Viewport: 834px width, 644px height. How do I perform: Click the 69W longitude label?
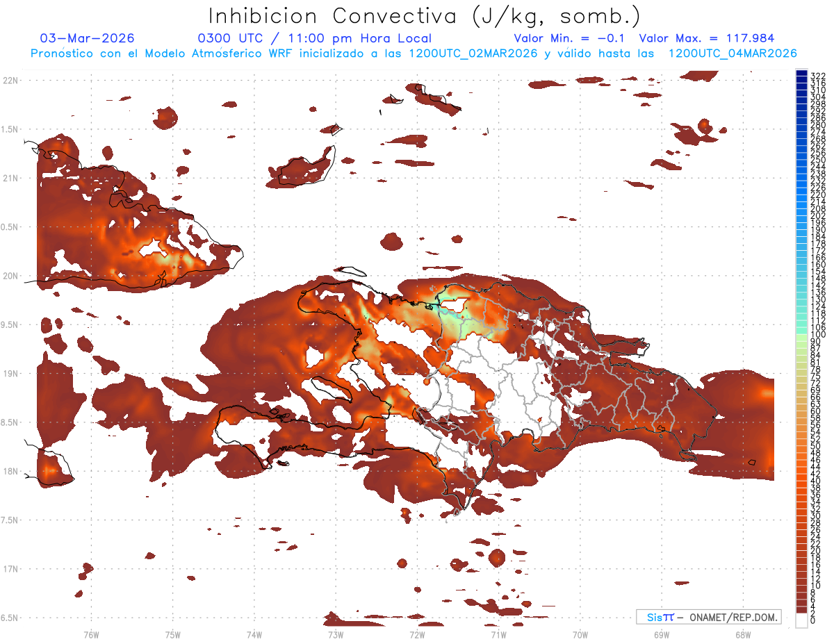coord(662,634)
